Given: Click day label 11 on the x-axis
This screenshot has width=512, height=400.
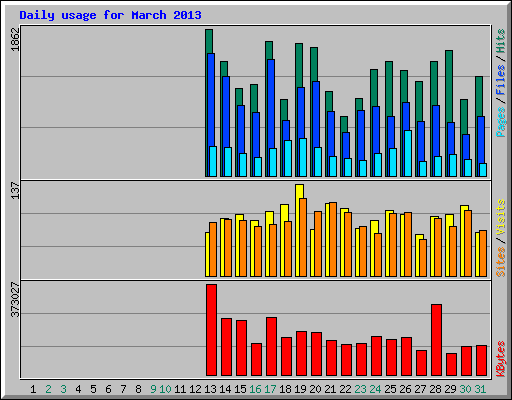Looking at the screenshot, I should 180,389.
